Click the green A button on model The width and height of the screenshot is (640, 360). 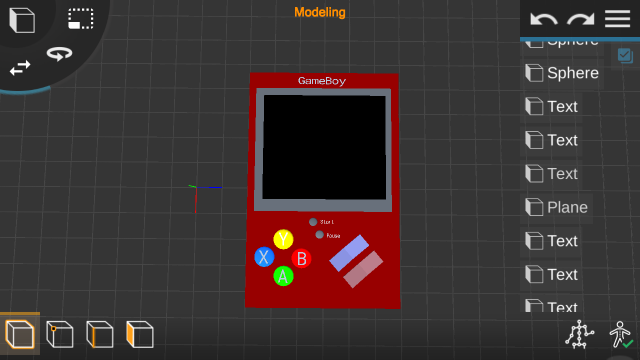[x=283, y=276]
